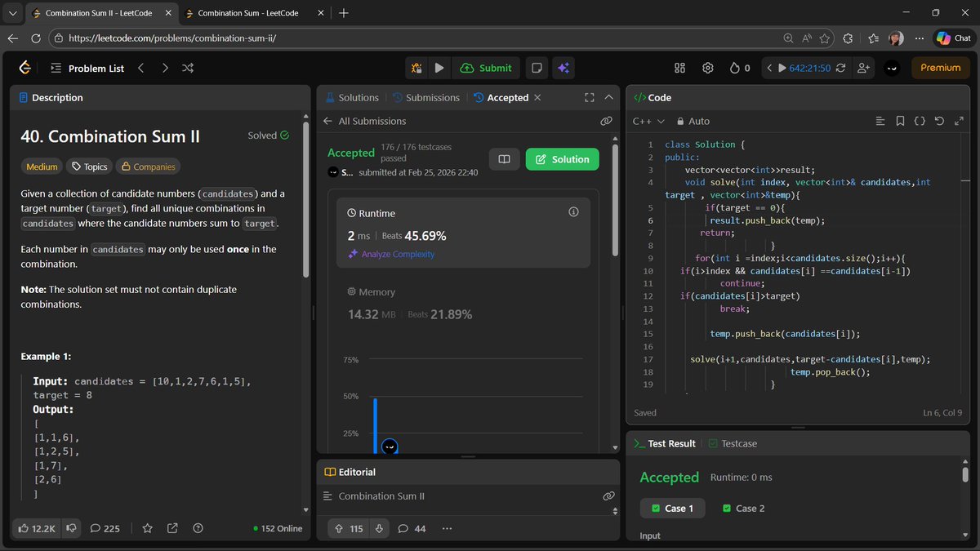
Task: Switch to the Solutions tab
Action: coord(352,97)
